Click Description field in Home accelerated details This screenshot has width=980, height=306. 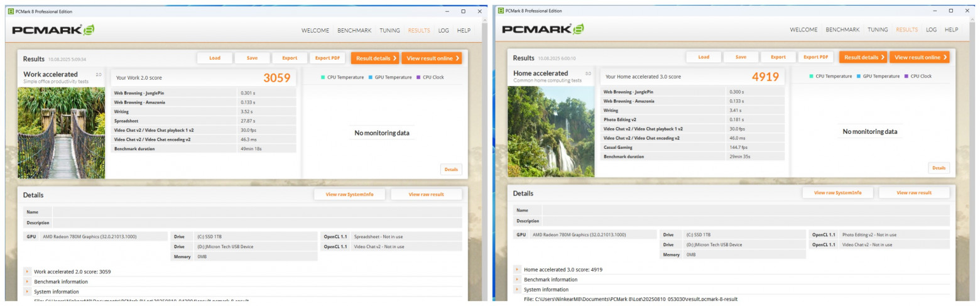point(746,221)
